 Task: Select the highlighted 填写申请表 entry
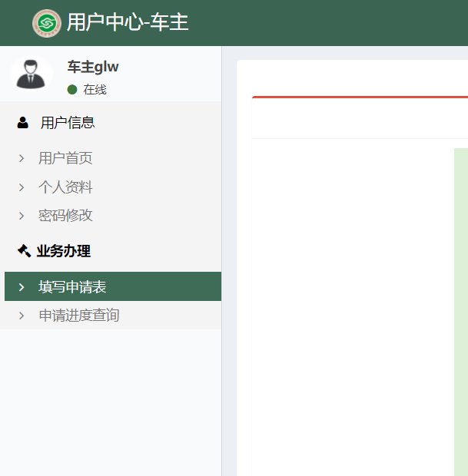(72, 287)
